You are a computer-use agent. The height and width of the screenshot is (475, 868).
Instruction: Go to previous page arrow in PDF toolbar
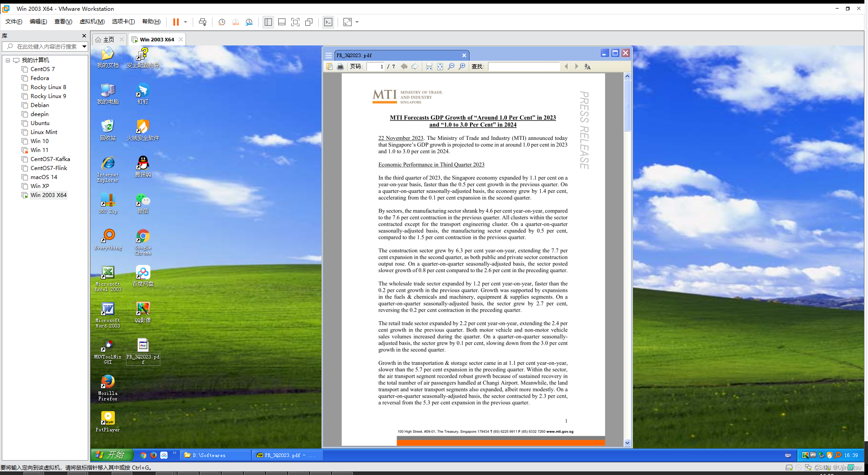404,67
